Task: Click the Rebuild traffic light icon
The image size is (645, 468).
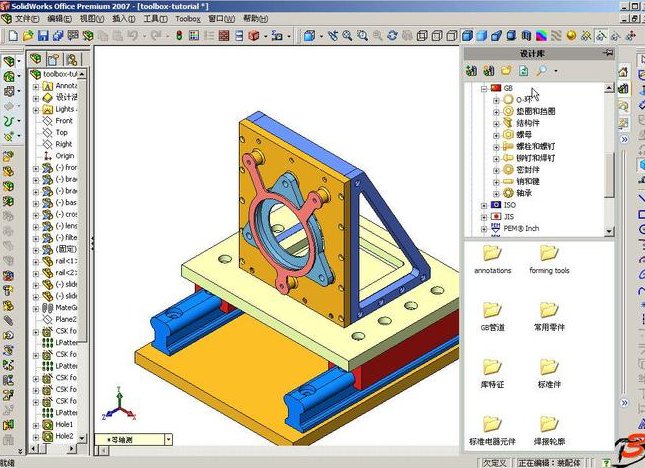Action: (179, 36)
